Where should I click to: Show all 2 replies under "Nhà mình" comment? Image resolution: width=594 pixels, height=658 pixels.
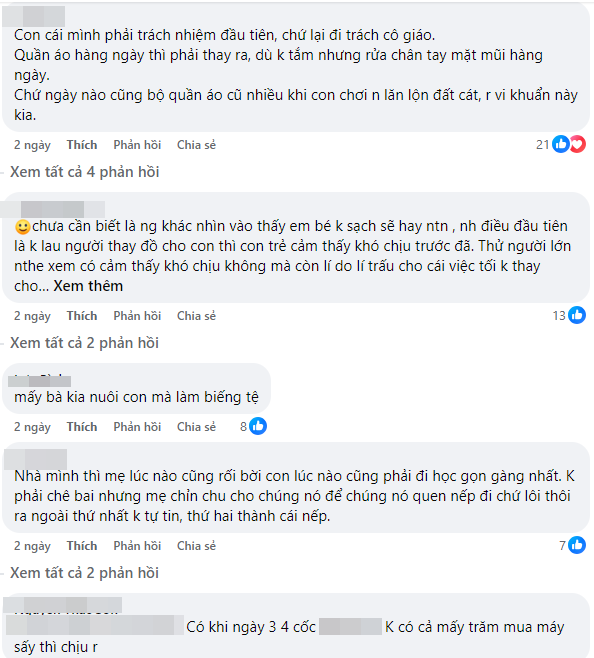pyautogui.click(x=84, y=573)
